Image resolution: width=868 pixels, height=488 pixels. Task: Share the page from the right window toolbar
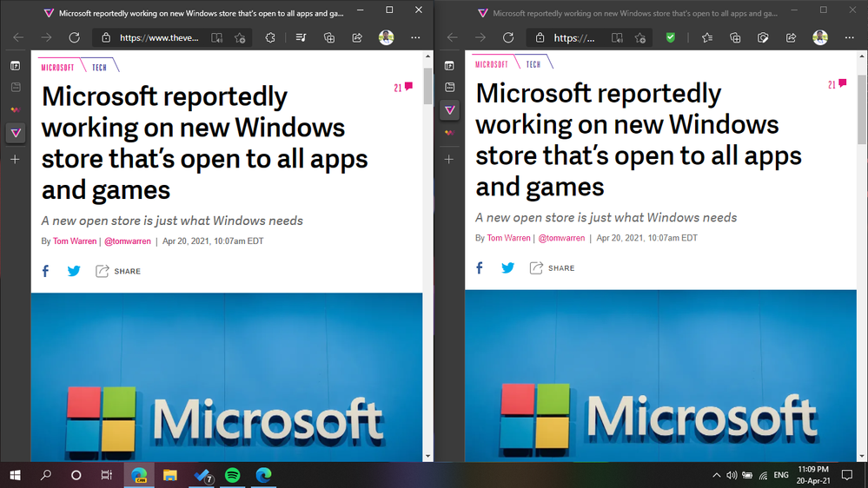coord(791,37)
